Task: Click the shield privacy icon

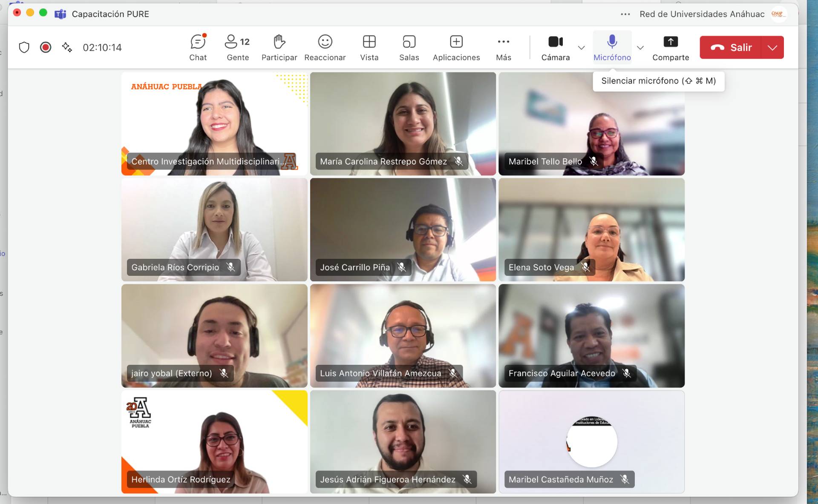Action: [x=24, y=47]
